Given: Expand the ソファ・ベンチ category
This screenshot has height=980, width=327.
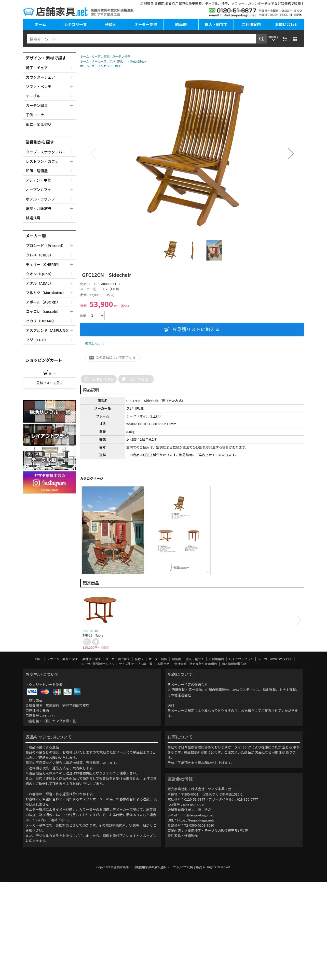Looking at the screenshot, I should pos(72,87).
